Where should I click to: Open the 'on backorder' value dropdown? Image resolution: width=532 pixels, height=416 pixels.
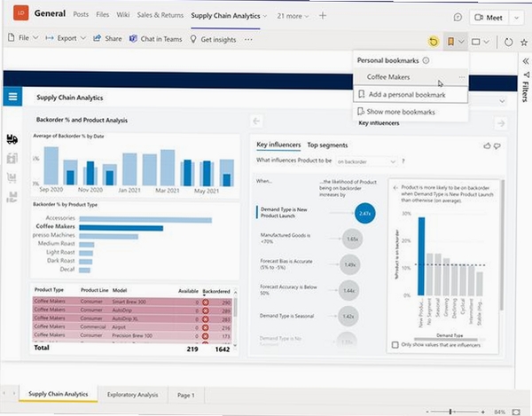pos(365,161)
